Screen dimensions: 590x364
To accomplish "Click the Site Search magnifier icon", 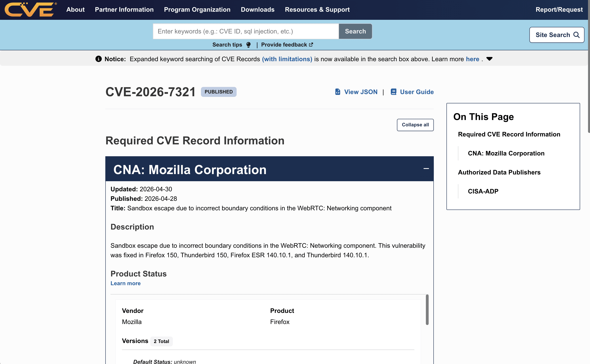I will (x=577, y=35).
